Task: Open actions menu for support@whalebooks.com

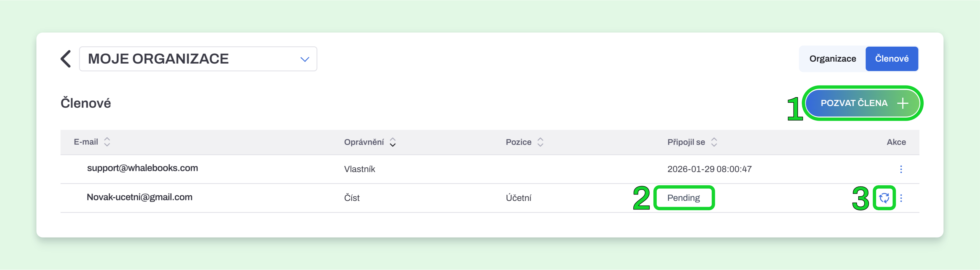Action: [x=900, y=169]
